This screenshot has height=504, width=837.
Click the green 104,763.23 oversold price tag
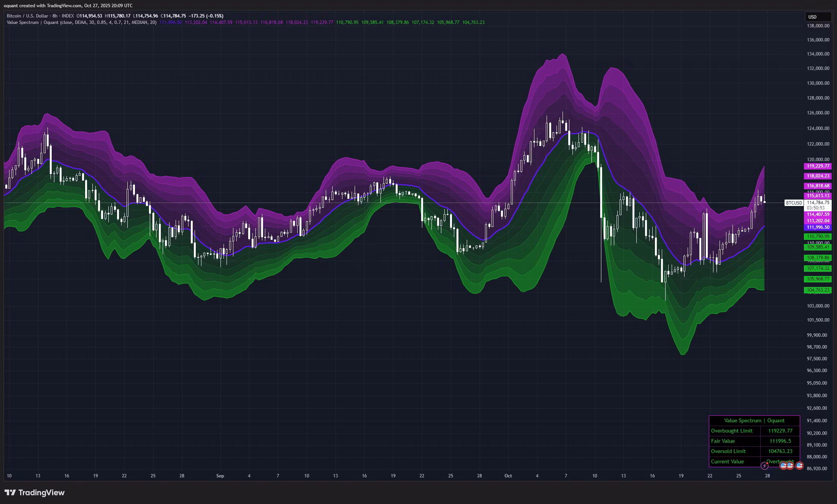tap(818, 290)
